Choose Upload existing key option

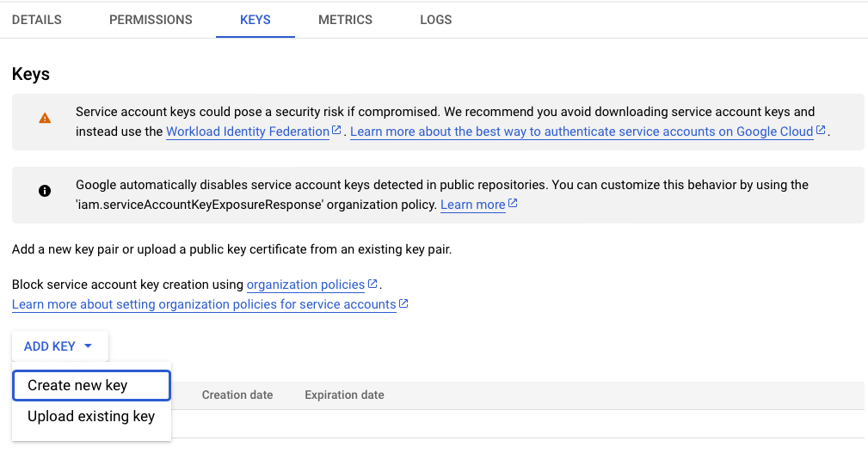point(91,417)
